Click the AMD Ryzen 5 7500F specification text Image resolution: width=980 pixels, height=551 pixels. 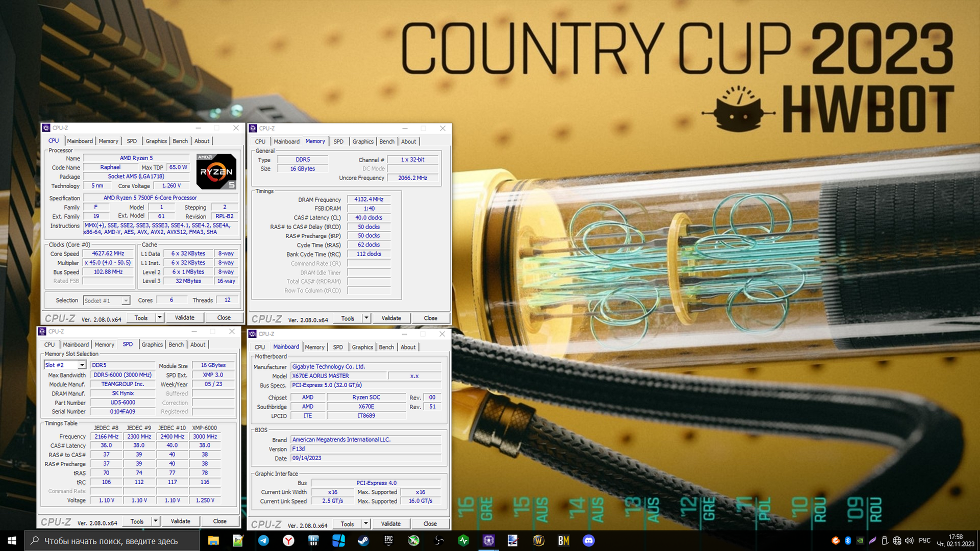pos(150,198)
